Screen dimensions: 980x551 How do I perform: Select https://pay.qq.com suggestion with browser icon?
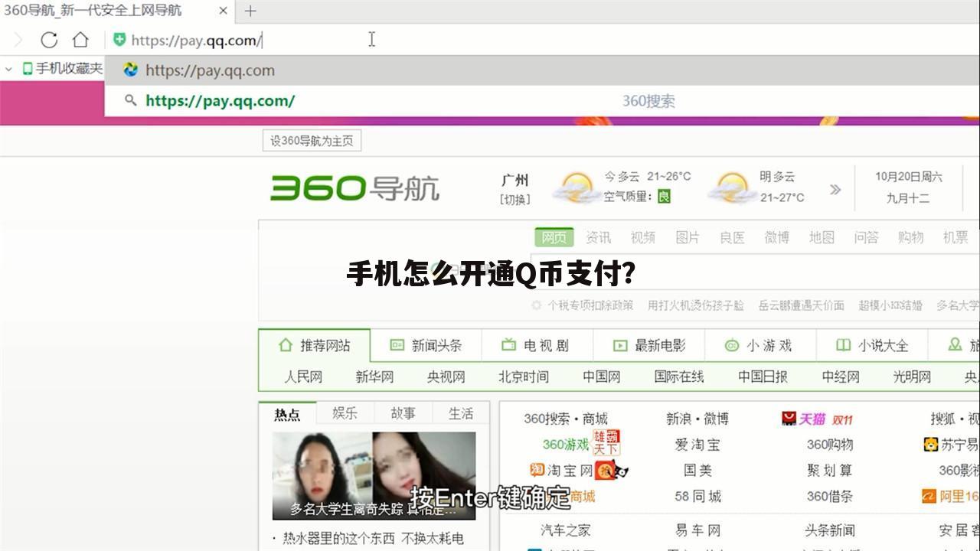tap(542, 70)
